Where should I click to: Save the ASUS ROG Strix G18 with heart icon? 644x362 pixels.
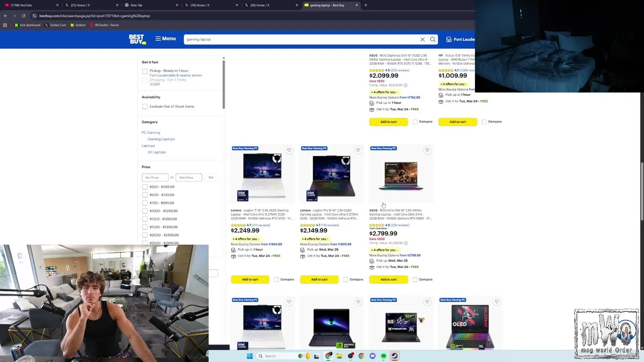[427, 150]
